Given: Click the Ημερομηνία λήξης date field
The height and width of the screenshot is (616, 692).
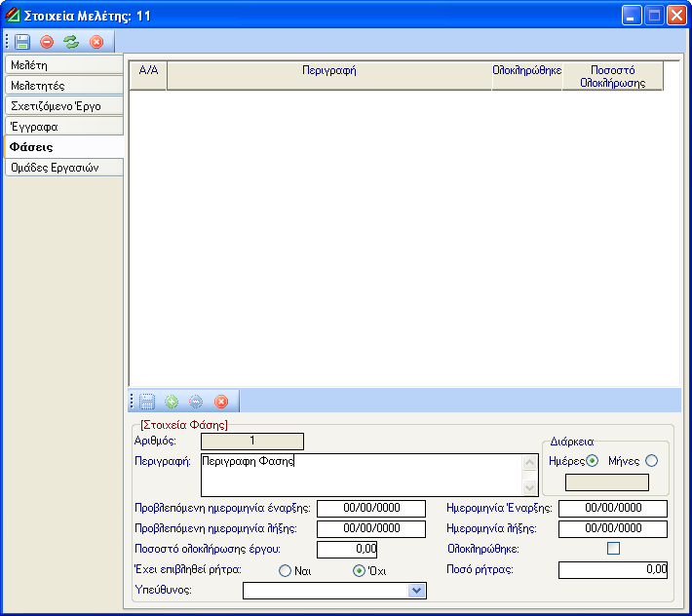Looking at the screenshot, I should click(613, 529).
